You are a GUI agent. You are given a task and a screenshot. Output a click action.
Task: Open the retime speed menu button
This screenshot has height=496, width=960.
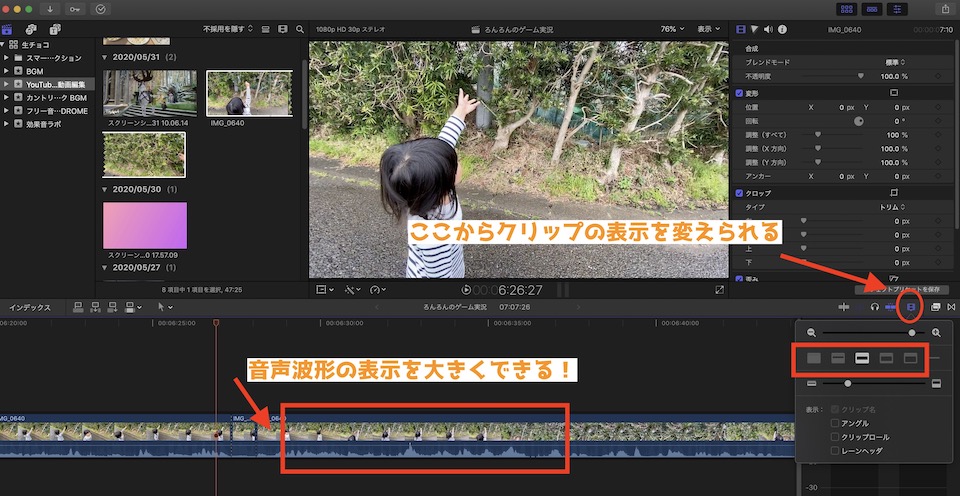click(378, 290)
